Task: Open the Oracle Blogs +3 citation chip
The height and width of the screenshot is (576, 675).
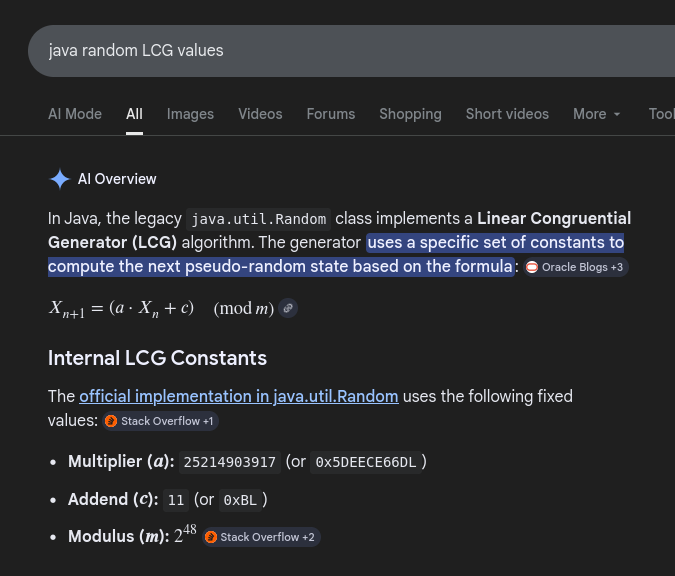Action: tap(576, 267)
